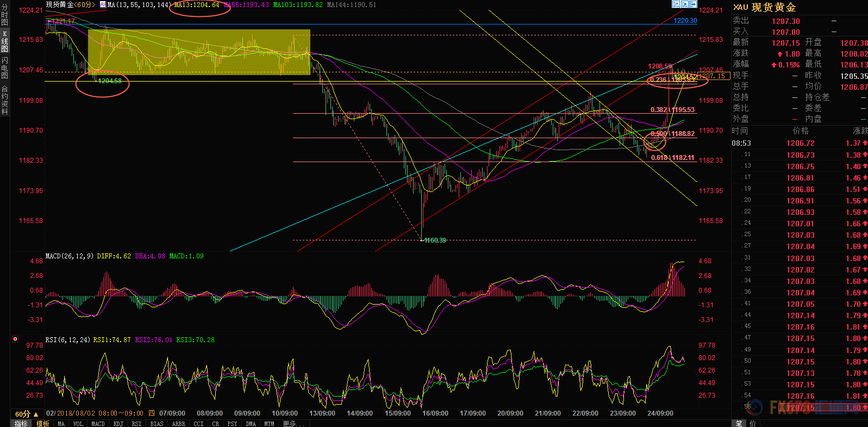
Task: Click the current price tag 1207.15 on axis
Action: point(714,76)
